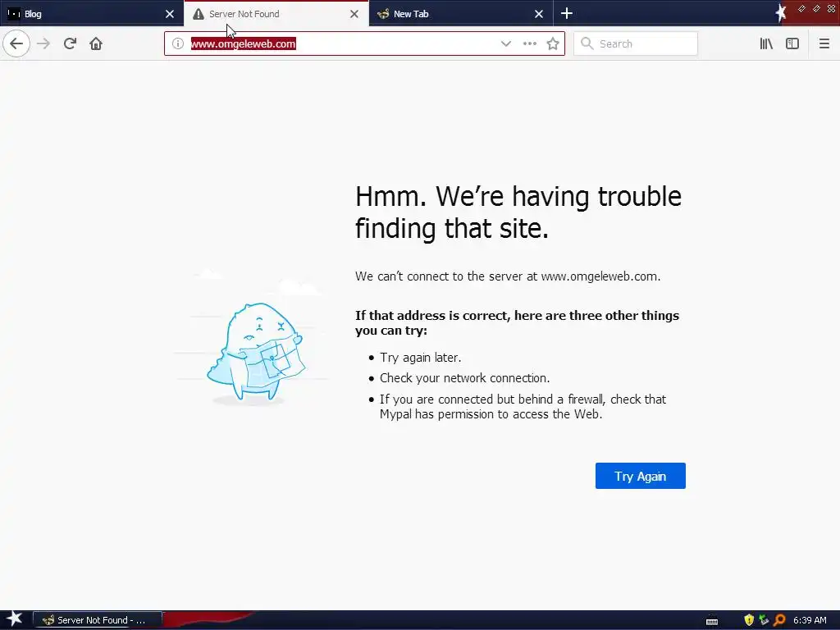
Task: Click 'Check your network connection.' text
Action: [x=464, y=378]
